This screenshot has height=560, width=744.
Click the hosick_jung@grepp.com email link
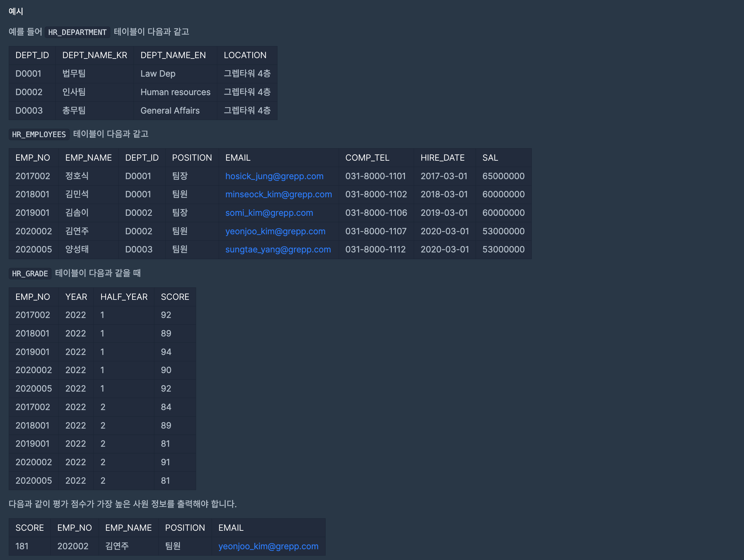[x=274, y=176]
